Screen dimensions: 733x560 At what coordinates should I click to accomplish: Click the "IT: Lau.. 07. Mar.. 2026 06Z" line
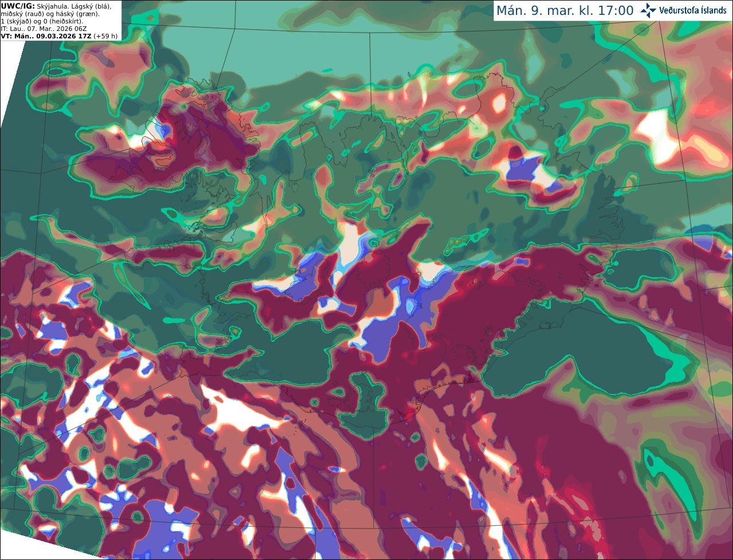44,29
